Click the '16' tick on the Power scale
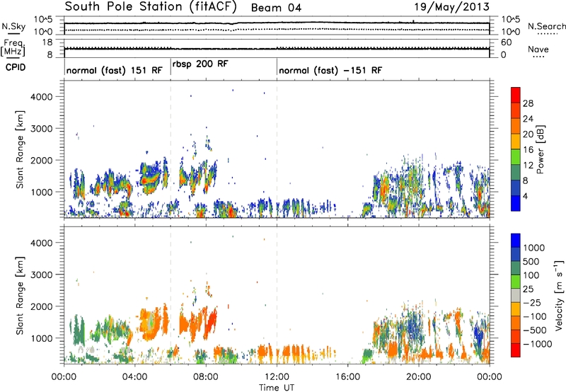The height and width of the screenshot is (392, 566). pos(528,150)
